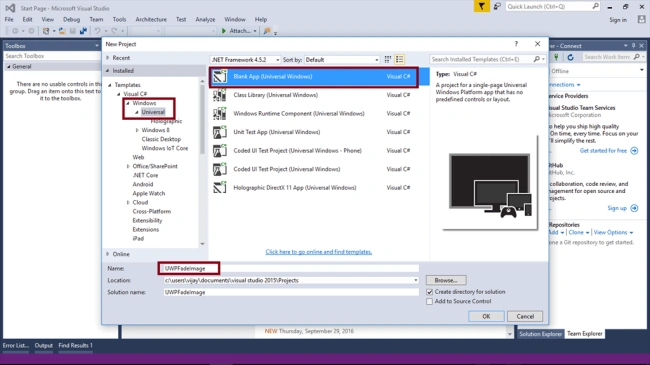Select the Windows IoT Core tree node
Viewport: 650px width, 365px height.
(x=165, y=148)
